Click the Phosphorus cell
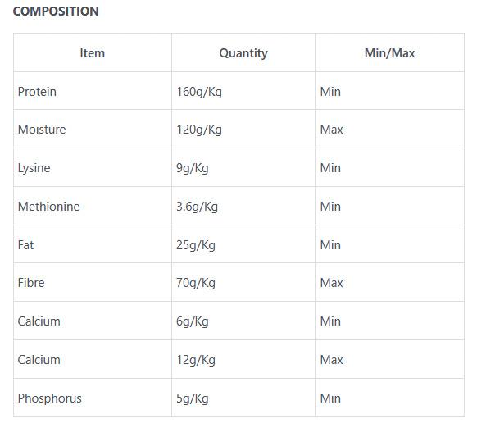This screenshot has width=504, height=428. point(49,398)
